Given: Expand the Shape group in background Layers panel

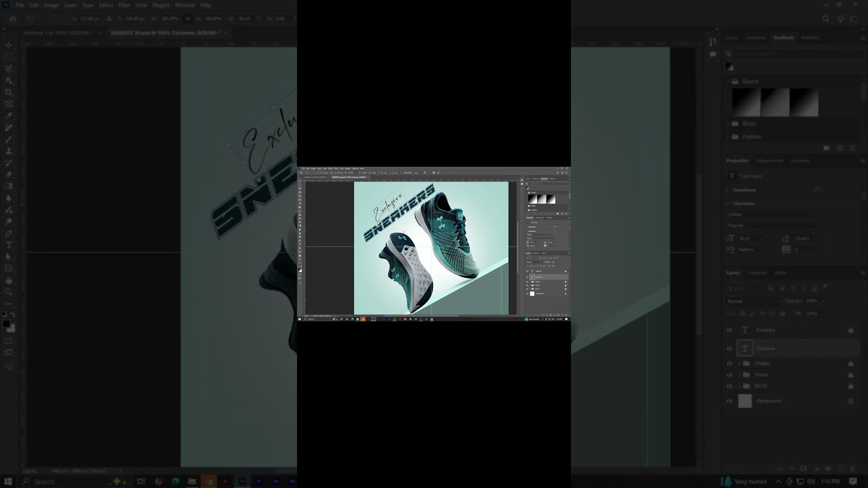Looking at the screenshot, I should [739, 375].
